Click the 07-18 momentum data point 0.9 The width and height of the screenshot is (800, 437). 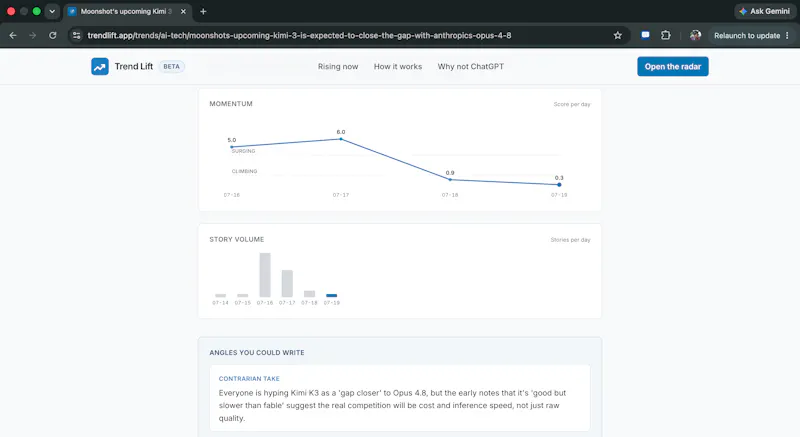coord(450,179)
